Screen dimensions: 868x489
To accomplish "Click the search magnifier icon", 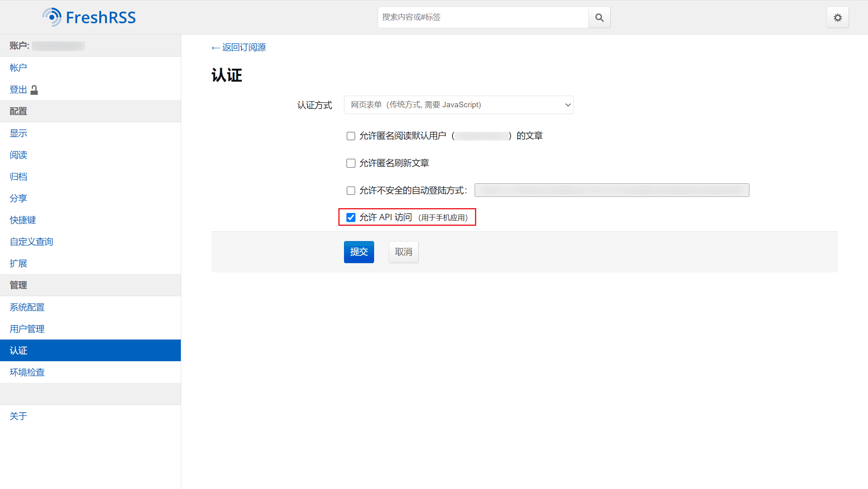I will [600, 17].
